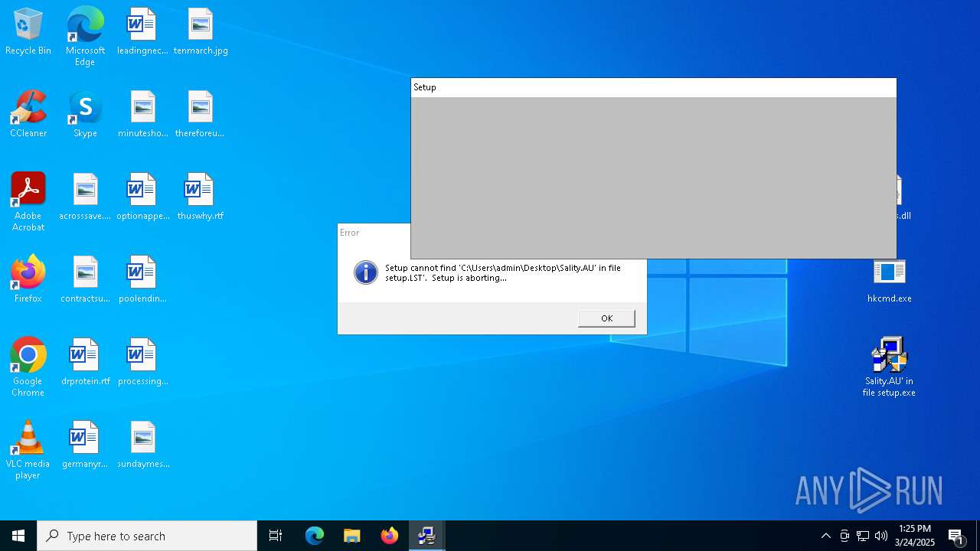980x551 pixels.
Task: Open the network status tray icon
Action: point(863,536)
